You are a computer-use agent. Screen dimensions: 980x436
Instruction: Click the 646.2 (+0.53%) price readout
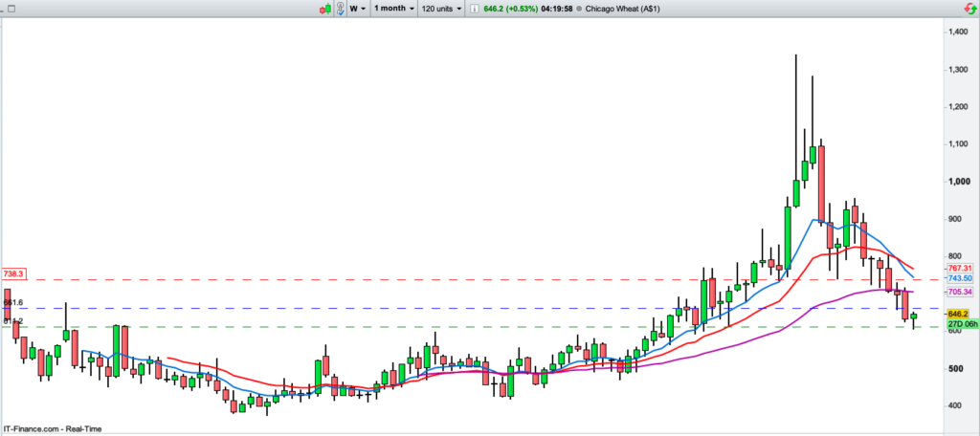pos(512,9)
